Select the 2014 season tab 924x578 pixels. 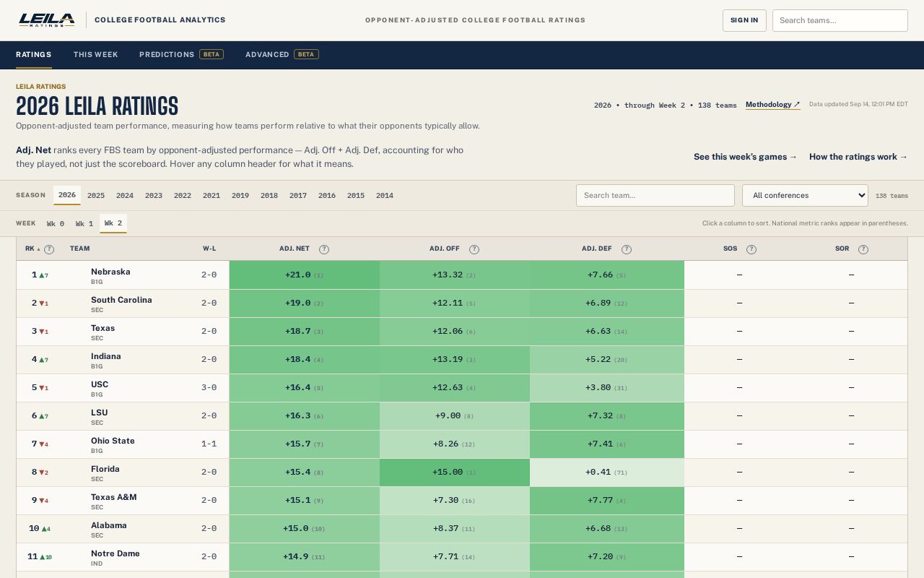[385, 196]
